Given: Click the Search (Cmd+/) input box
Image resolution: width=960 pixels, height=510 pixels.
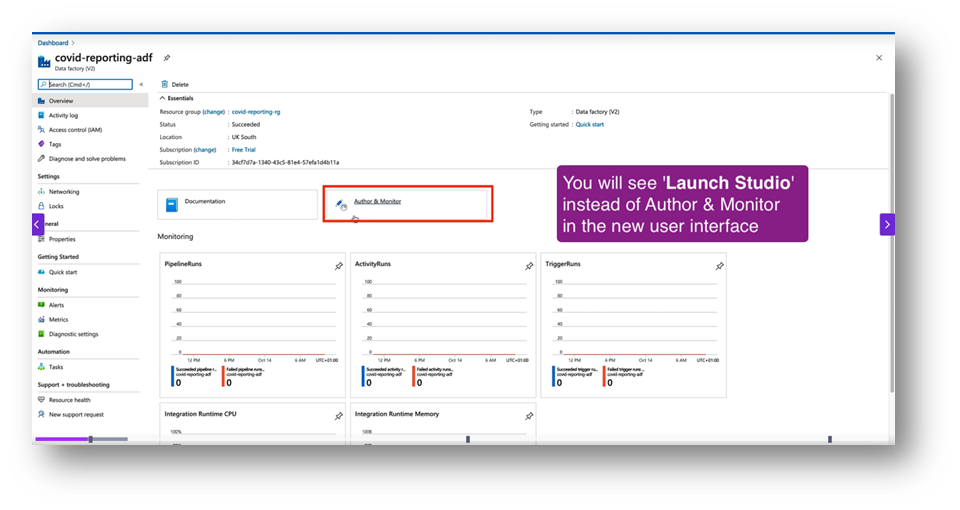Looking at the screenshot, I should (x=88, y=85).
